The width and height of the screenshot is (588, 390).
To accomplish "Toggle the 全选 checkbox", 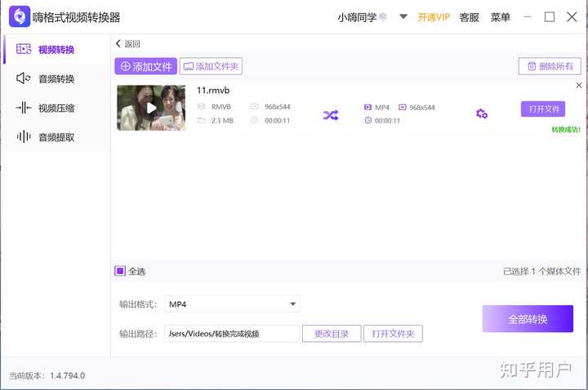I will tap(120, 271).
